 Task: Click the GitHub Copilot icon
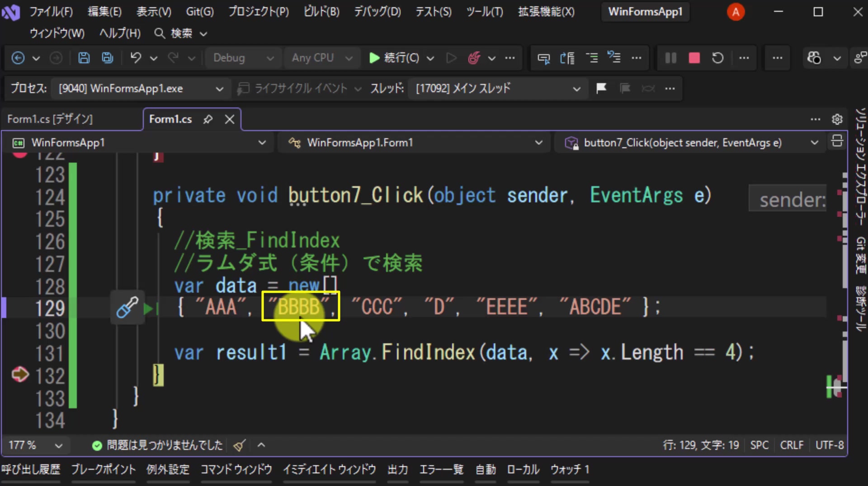[x=814, y=58]
